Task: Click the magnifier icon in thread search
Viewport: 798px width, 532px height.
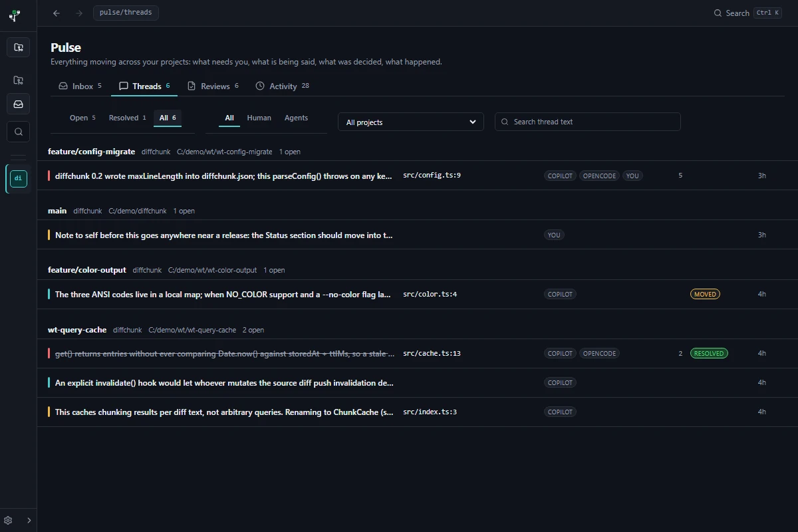Action: [x=505, y=122]
